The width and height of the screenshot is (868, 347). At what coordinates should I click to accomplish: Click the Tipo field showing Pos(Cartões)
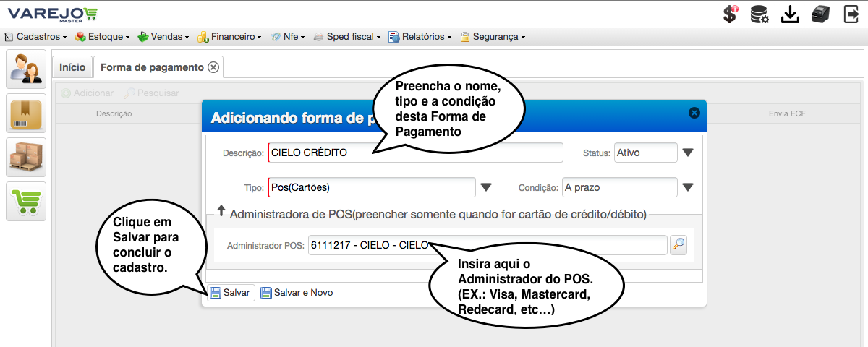click(x=372, y=187)
